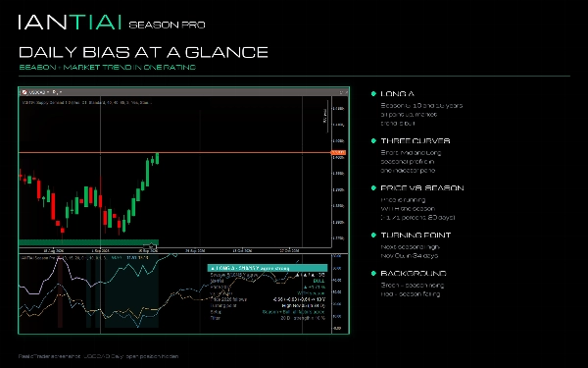Click the Filter row in info panel
The height and width of the screenshot is (368, 588).
(x=268, y=318)
